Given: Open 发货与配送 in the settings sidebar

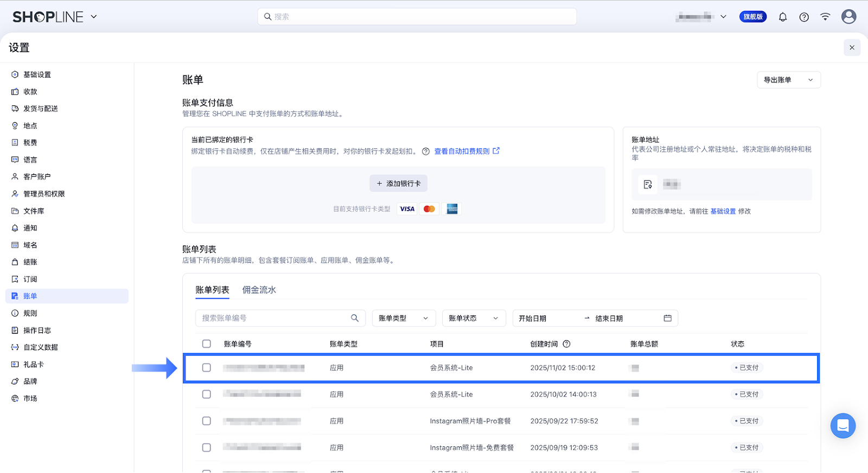Looking at the screenshot, I should coord(40,109).
